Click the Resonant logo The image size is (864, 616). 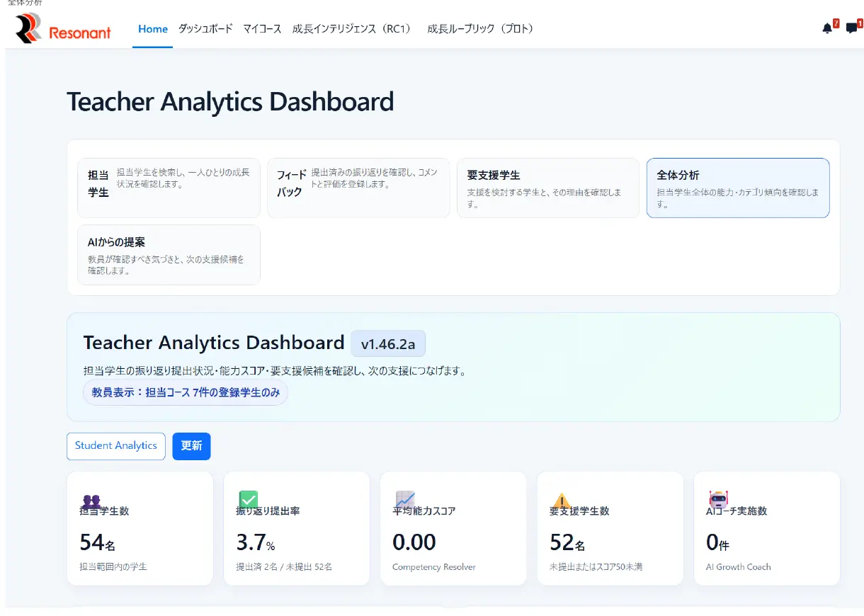pos(63,29)
